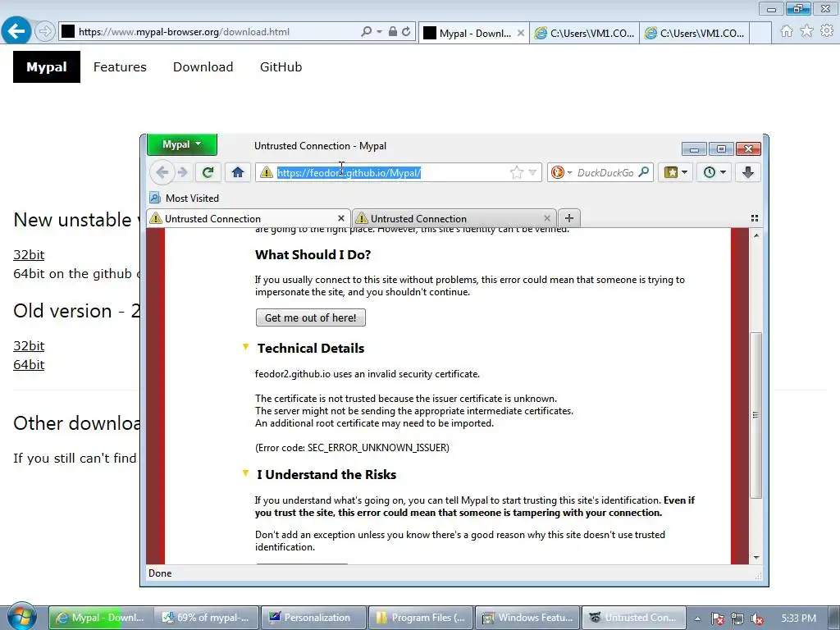Close the first Untrusted Connection tab

(340, 218)
